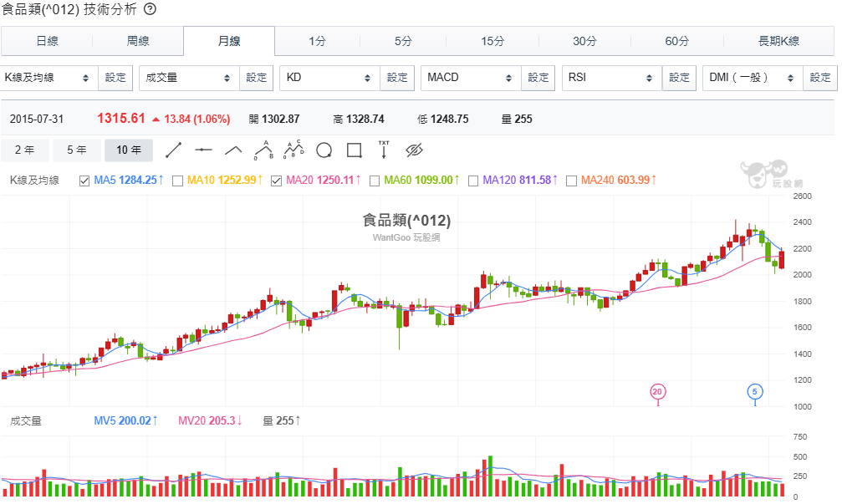
Task: Hide drawings with the crossed-eye icon
Action: click(414, 150)
